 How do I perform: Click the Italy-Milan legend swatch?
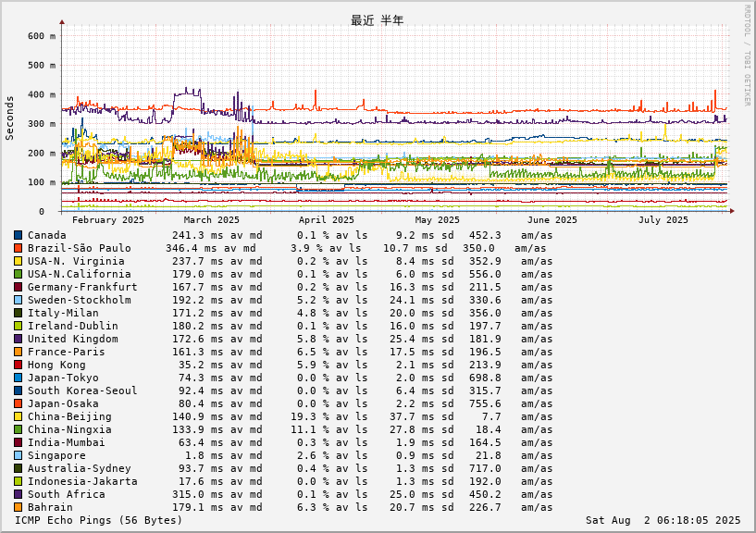click(18, 313)
